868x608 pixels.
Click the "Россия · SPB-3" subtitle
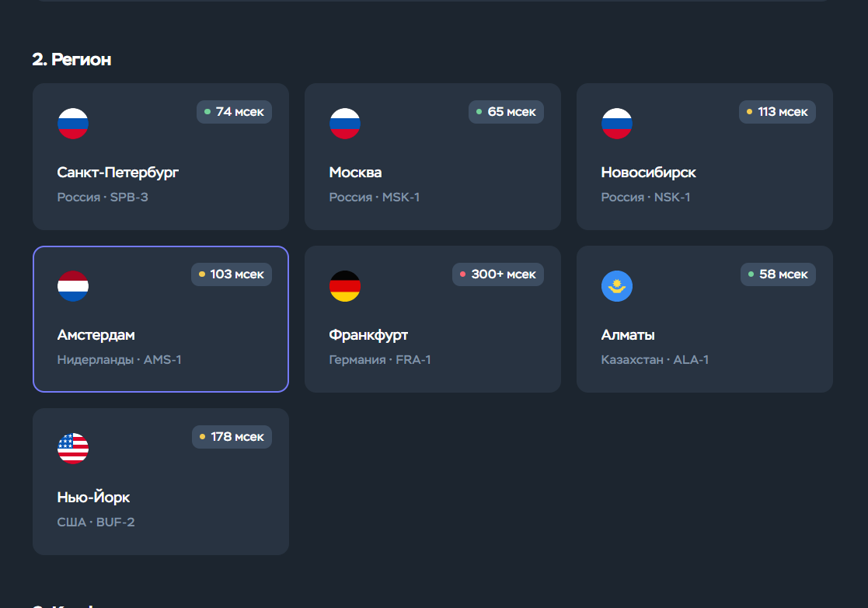pos(103,197)
